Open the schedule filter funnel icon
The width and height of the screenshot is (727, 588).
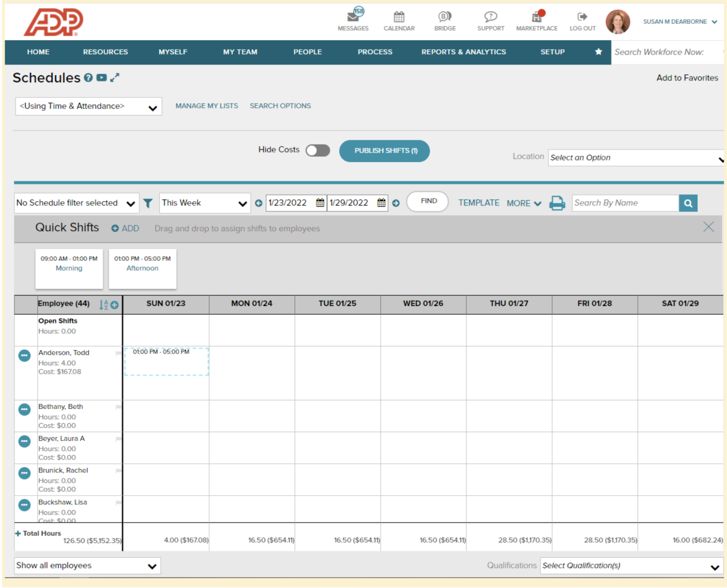[148, 203]
